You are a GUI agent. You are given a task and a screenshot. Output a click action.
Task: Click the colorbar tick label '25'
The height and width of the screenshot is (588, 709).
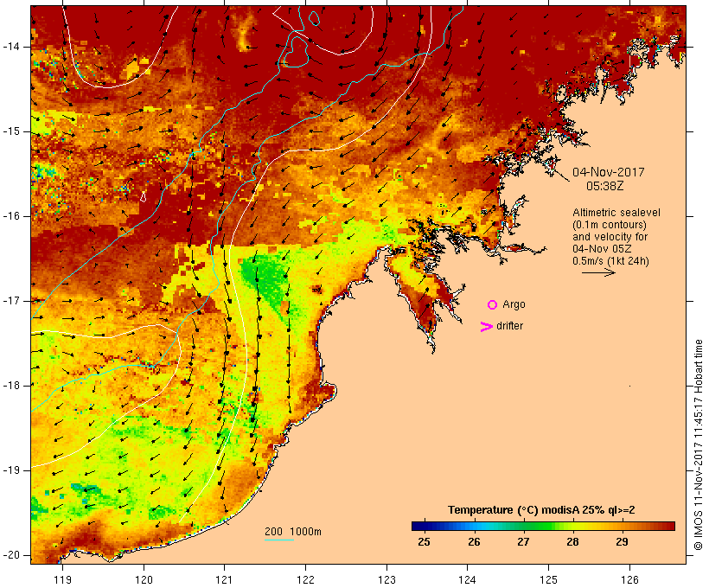coord(425,542)
